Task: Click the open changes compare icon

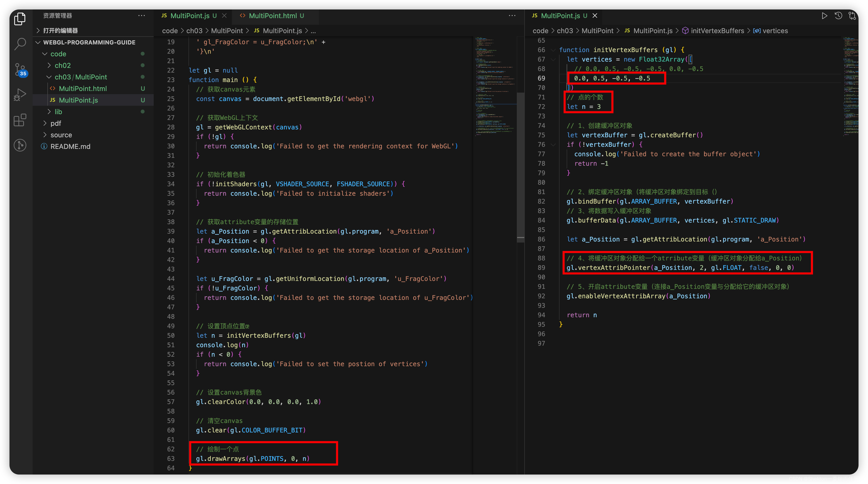Action: [x=852, y=16]
